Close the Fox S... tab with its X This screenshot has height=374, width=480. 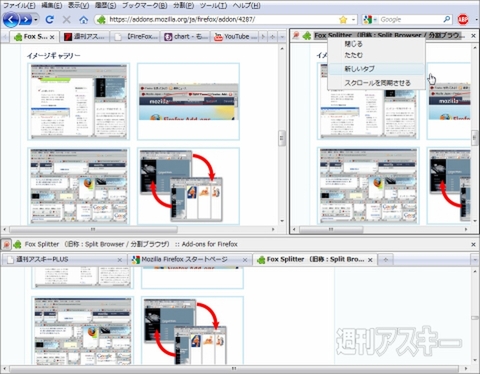(x=52, y=37)
